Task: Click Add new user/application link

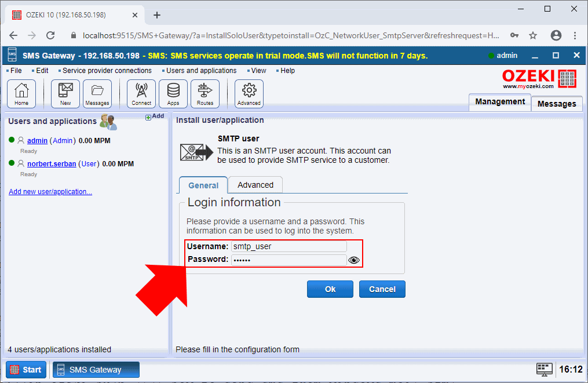Action: point(50,192)
